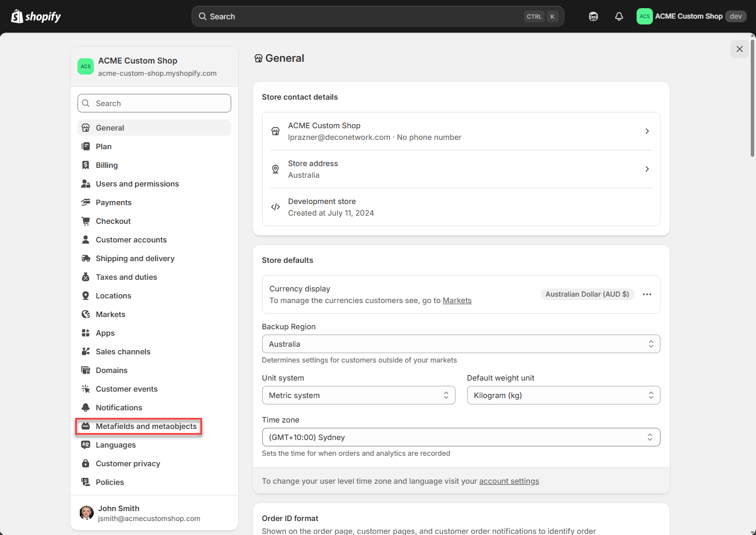Click the Markets globe icon

pyautogui.click(x=86, y=314)
